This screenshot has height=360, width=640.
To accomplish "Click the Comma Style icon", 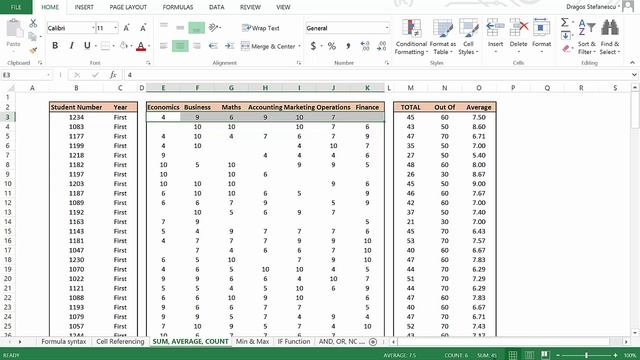I will click(x=348, y=46).
